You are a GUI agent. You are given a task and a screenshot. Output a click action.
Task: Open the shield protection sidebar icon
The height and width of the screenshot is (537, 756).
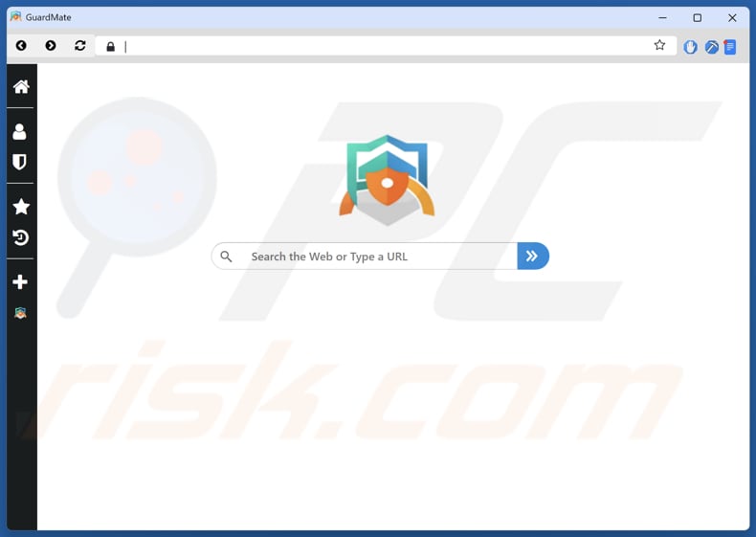click(20, 162)
